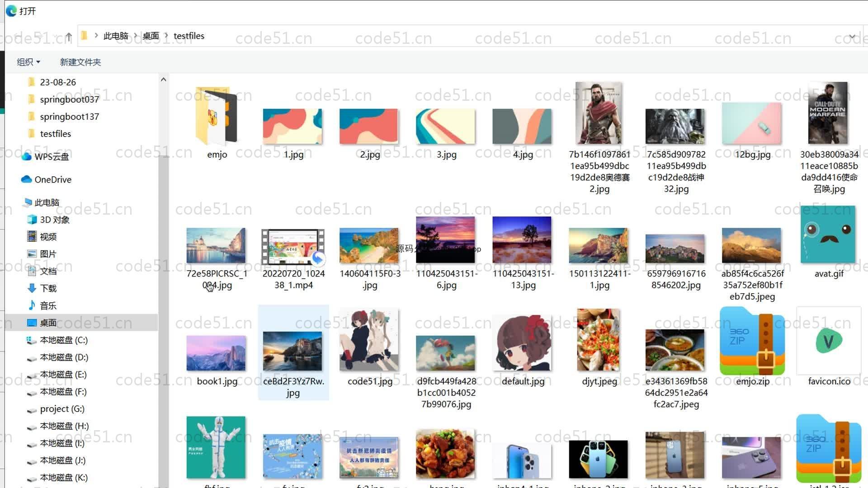Open 本地磁盘 (D:) drive
The height and width of the screenshot is (488, 868).
(x=64, y=357)
